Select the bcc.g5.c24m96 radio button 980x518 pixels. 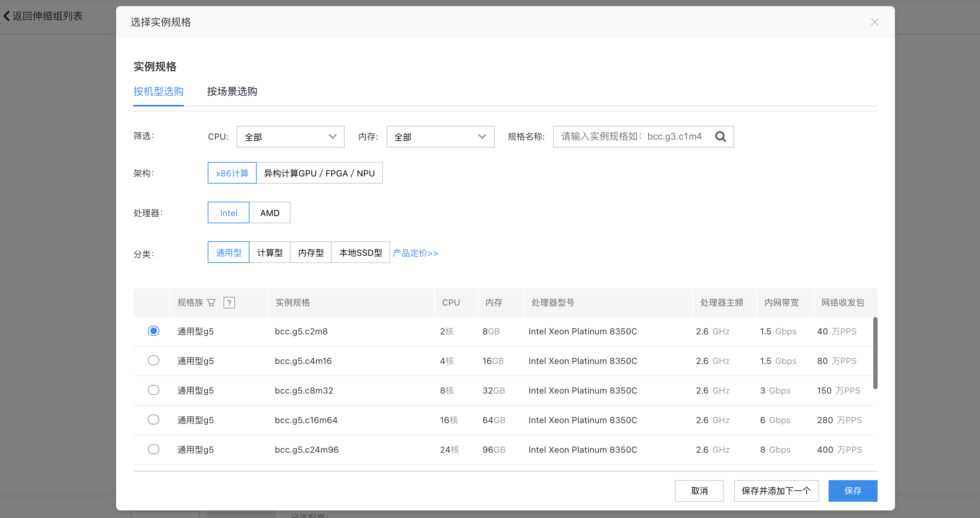[153, 449]
